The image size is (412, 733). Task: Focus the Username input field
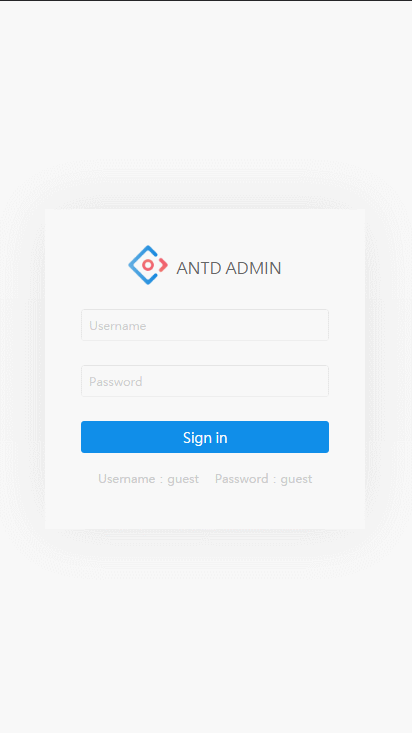(x=205, y=325)
